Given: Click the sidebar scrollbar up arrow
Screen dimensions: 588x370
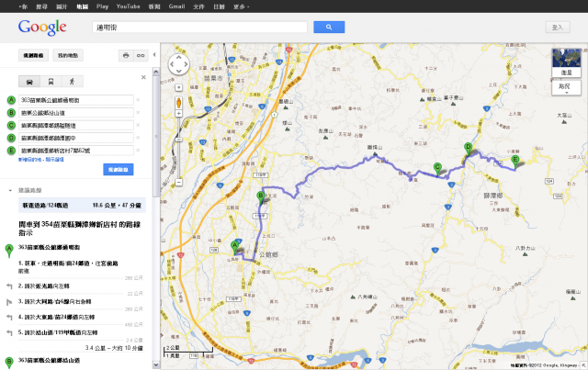Looking at the screenshot, I should (156, 72).
